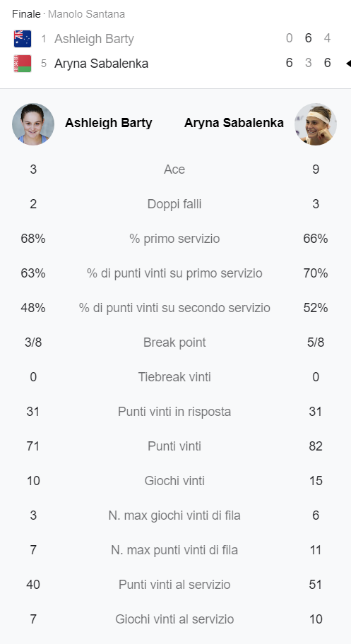Click the bold Aryna Sabalenka stats header
Image resolution: width=351 pixels, height=644 pixels.
[x=234, y=123]
